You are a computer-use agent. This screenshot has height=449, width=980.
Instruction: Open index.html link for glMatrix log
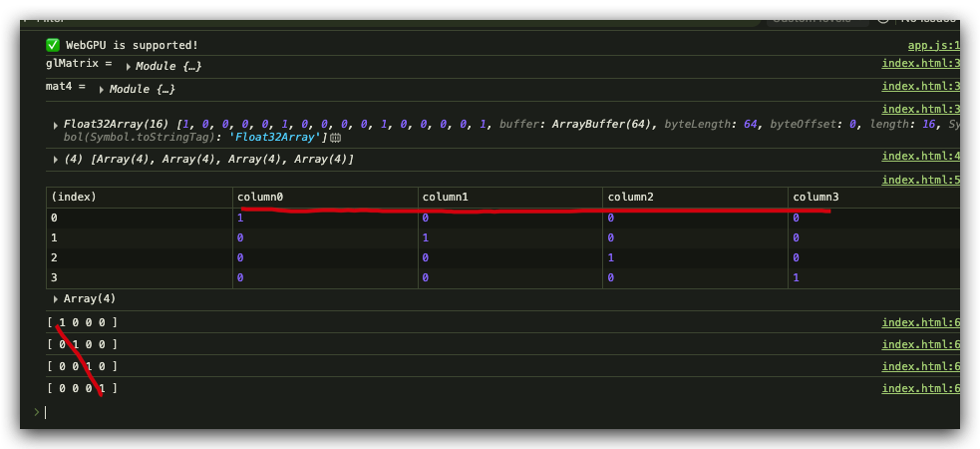pos(920,63)
